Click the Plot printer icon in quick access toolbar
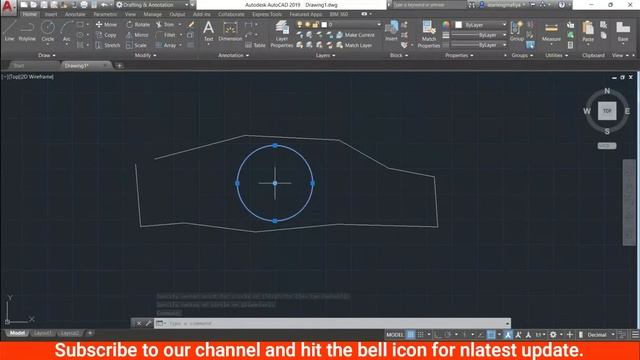Viewport: 640px width, 360px height. click(84, 5)
